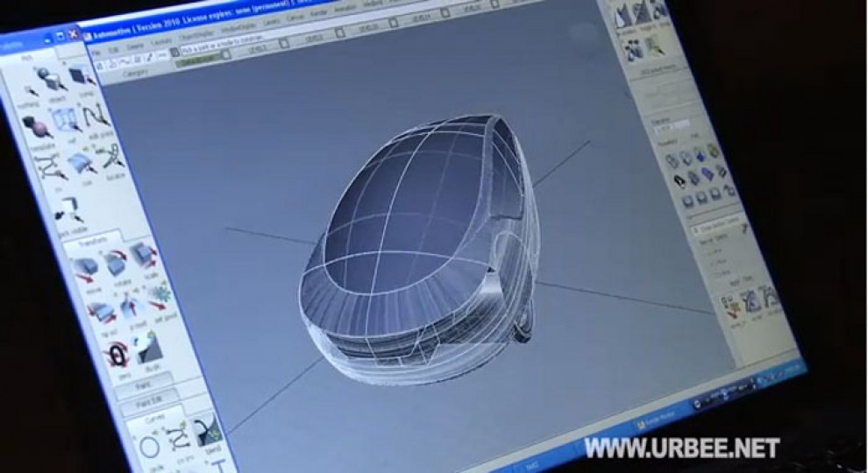The width and height of the screenshot is (868, 473).
Task: Open the Transform palette tab
Action: pyautogui.click(x=92, y=242)
